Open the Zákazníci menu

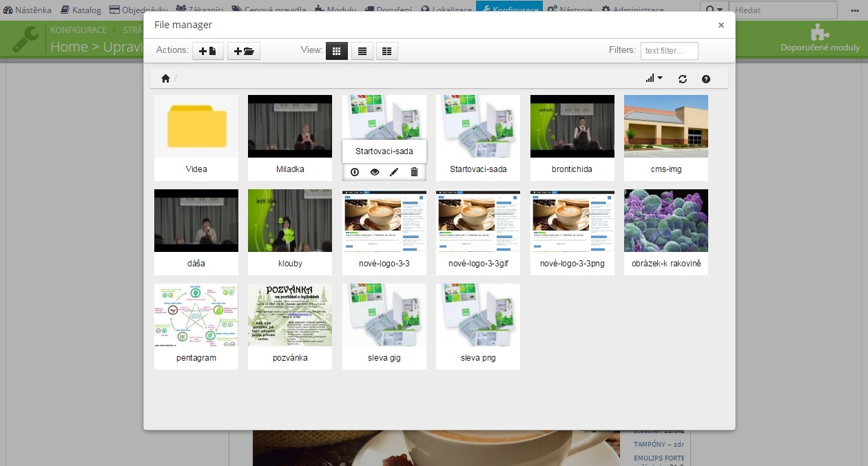coord(200,10)
